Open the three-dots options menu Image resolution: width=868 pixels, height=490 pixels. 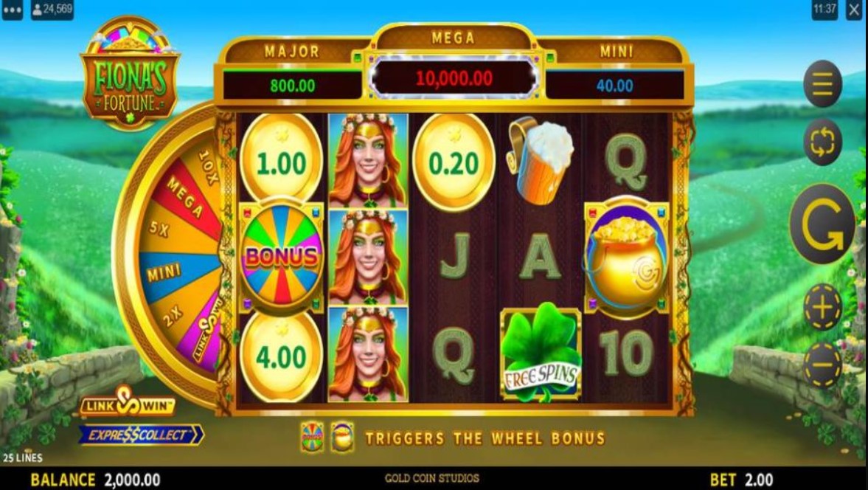[x=13, y=10]
